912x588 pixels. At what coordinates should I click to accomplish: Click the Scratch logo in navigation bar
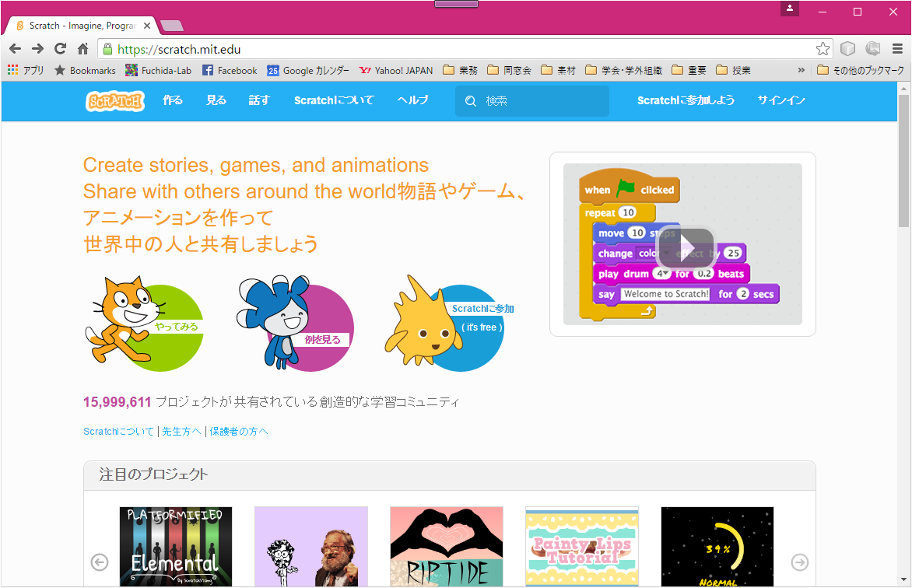[114, 101]
